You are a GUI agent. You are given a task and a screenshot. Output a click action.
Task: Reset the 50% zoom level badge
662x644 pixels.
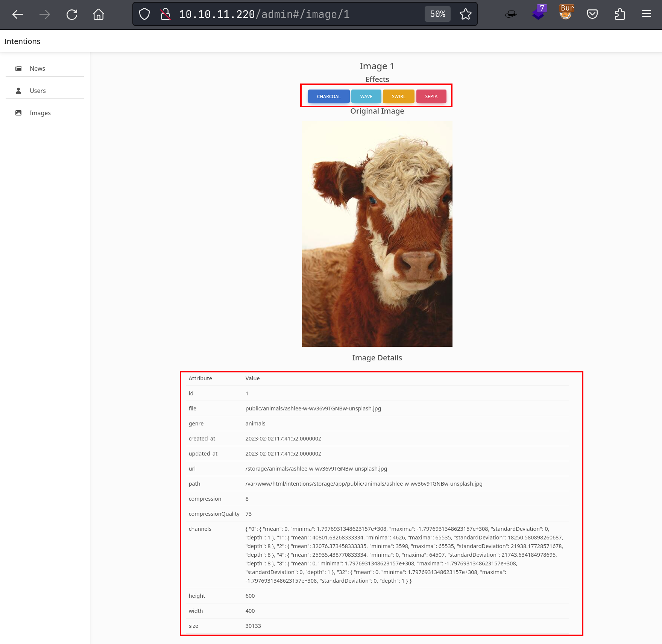coord(437,14)
